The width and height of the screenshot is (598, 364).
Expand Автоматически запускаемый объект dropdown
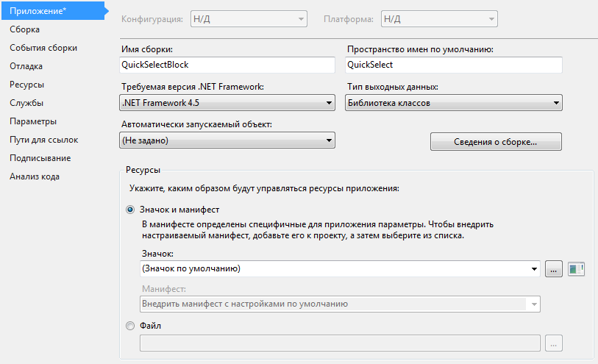pos(227,140)
